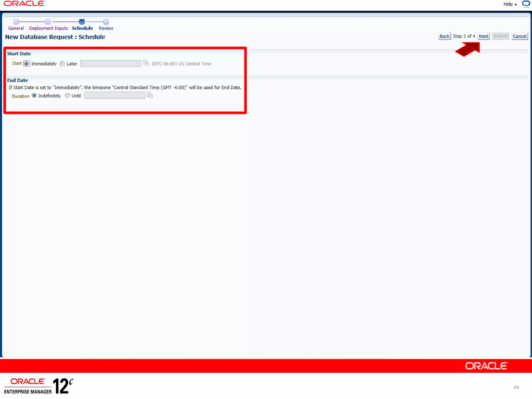Open the Start Date calendar picker icon
Screen dimensions: 532x399
(x=146, y=63)
